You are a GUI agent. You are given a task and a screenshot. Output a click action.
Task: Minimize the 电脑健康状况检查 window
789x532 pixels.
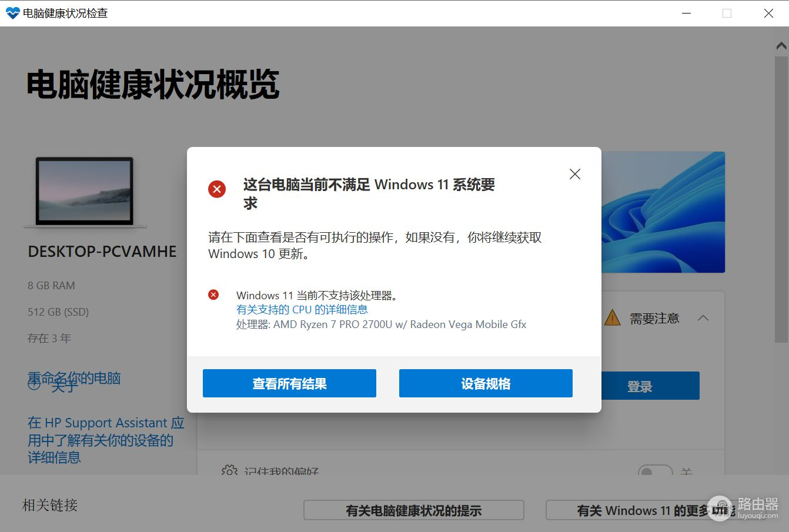(686, 13)
